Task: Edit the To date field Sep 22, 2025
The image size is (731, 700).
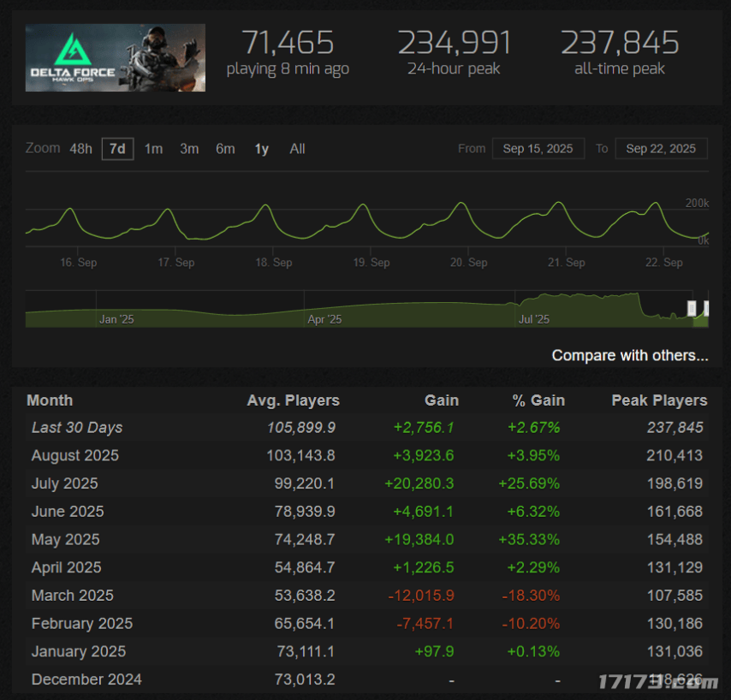Action: coord(661,149)
